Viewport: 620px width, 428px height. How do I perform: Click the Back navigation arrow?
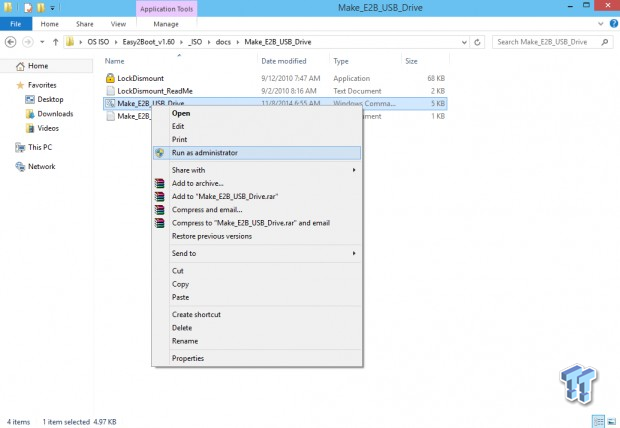click(x=11, y=42)
